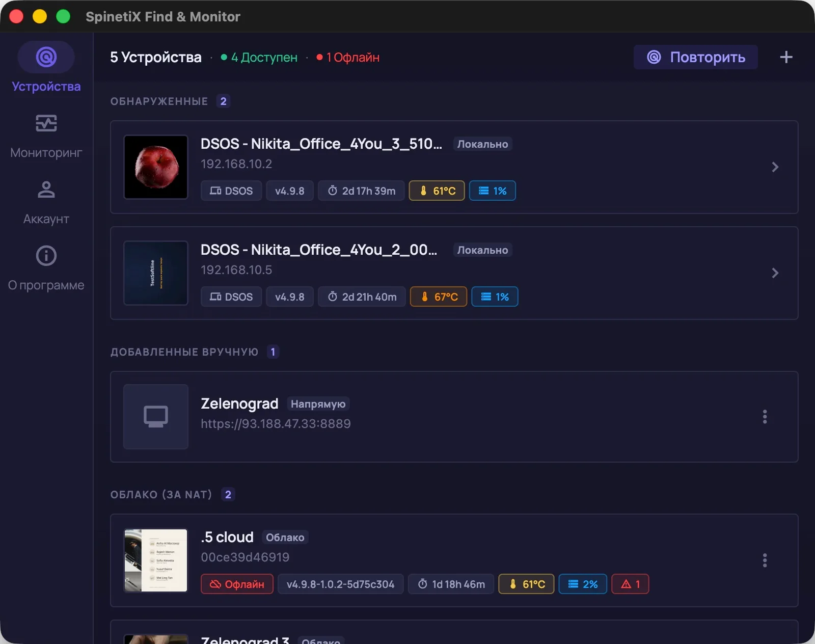Click the 1 Офлайн header indicator
Screen dimensions: 815x644
click(x=348, y=58)
